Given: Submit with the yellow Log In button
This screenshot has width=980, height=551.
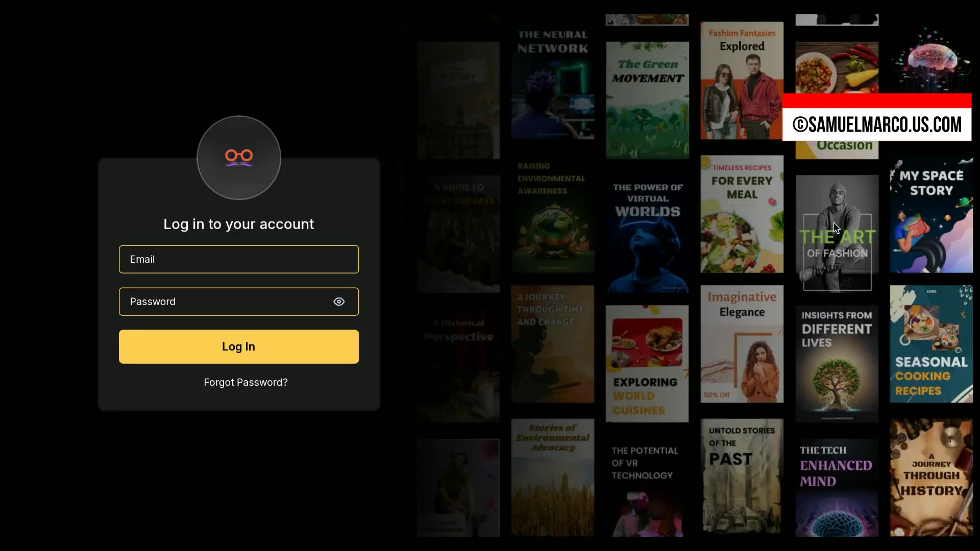Looking at the screenshot, I should 239,346.
